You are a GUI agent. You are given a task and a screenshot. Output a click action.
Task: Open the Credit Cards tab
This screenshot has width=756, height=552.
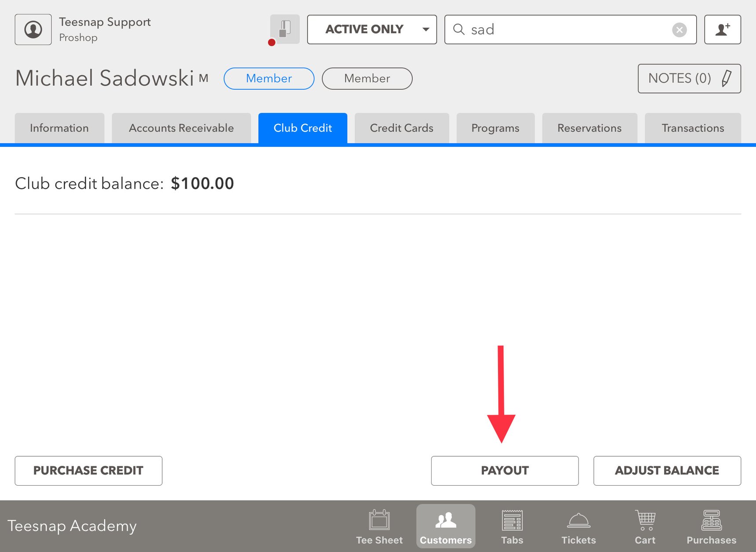401,128
